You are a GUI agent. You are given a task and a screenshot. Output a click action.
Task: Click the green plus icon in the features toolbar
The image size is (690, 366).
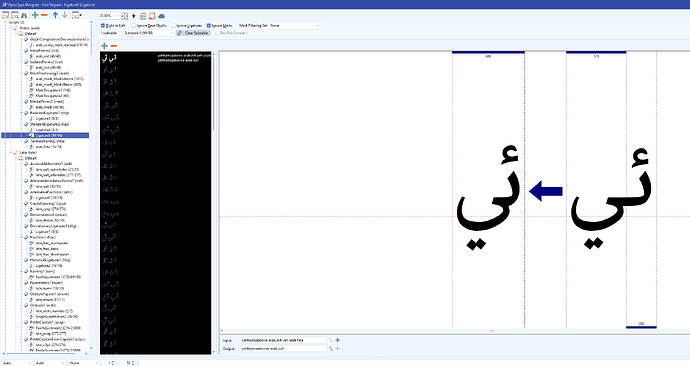(x=35, y=15)
